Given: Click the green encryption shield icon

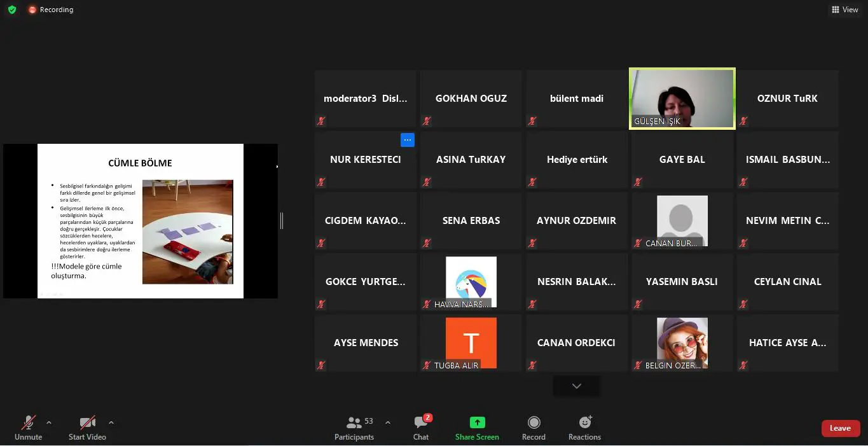Looking at the screenshot, I should point(11,10).
